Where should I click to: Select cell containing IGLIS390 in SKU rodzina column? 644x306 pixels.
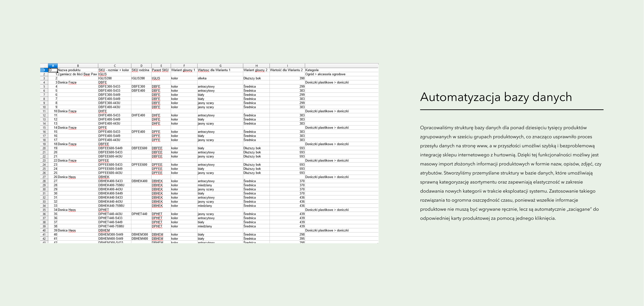pos(138,78)
